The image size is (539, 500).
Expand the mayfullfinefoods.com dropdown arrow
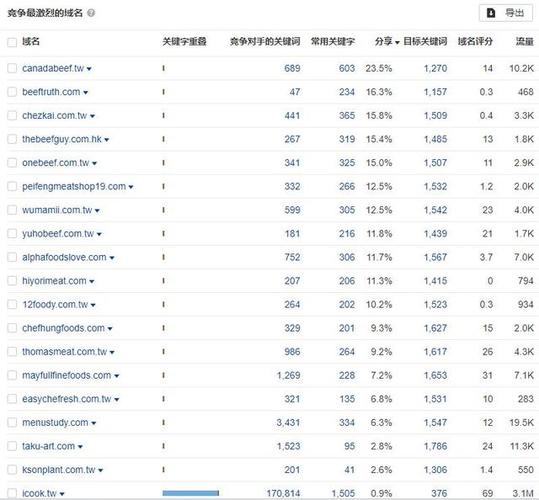pos(117,376)
